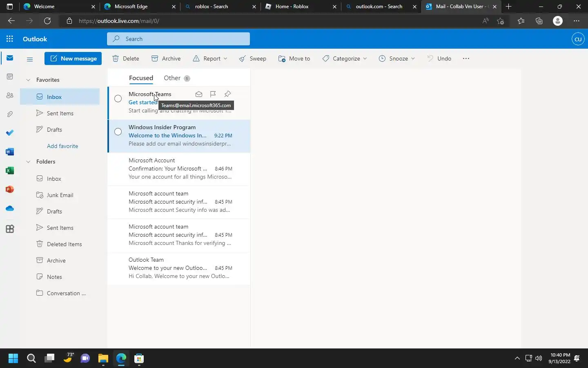Switch to the roblox - Search browser tab
The height and width of the screenshot is (368, 588).
(220, 7)
